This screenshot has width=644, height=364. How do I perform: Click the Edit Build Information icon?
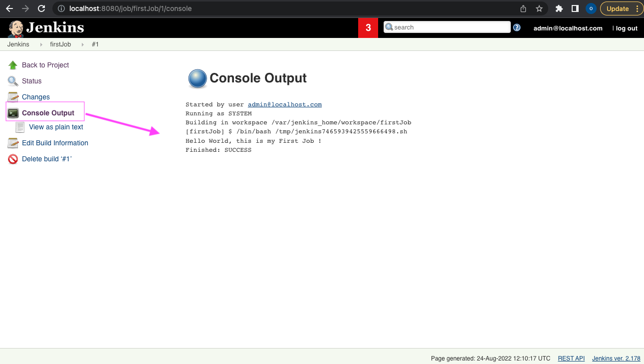coord(13,143)
